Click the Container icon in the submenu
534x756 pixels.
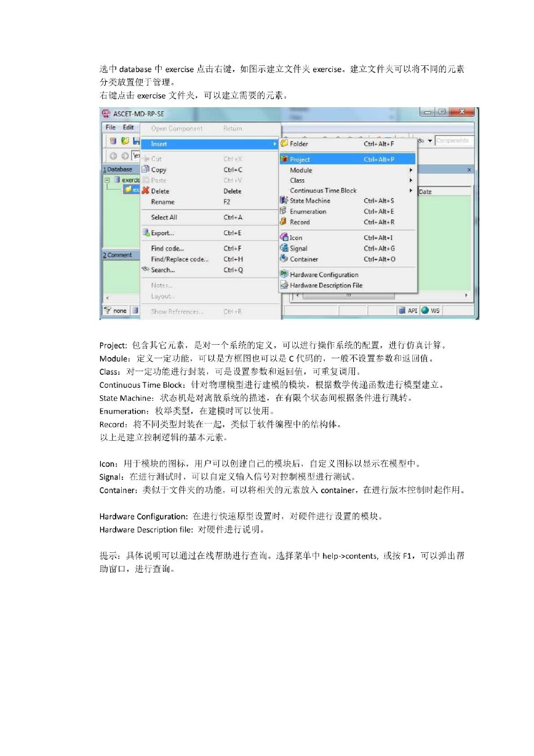point(284,259)
